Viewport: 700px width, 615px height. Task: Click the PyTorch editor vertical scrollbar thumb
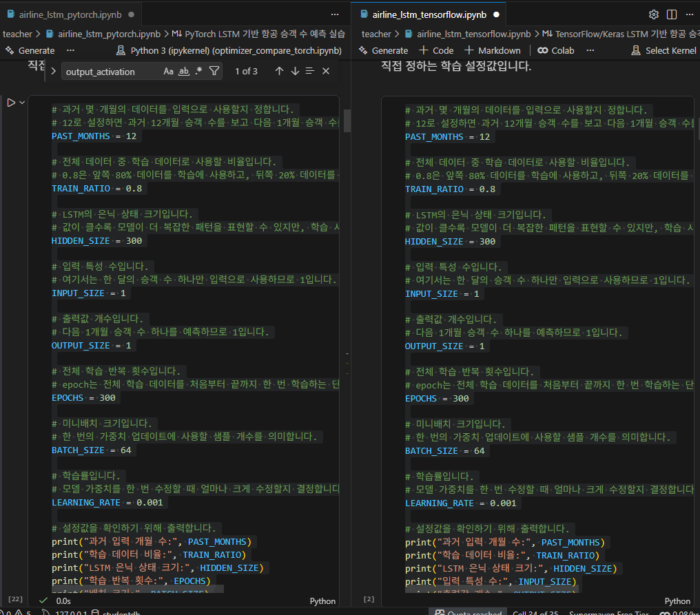coord(347,121)
